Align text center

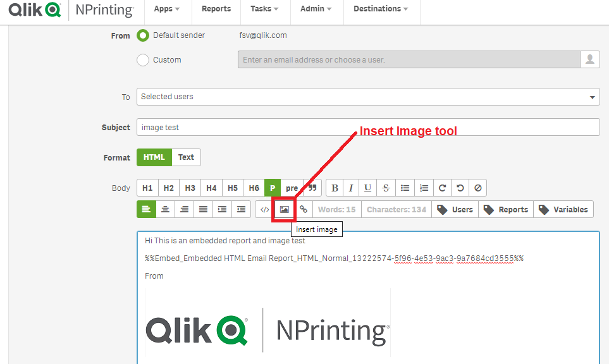[x=165, y=209]
